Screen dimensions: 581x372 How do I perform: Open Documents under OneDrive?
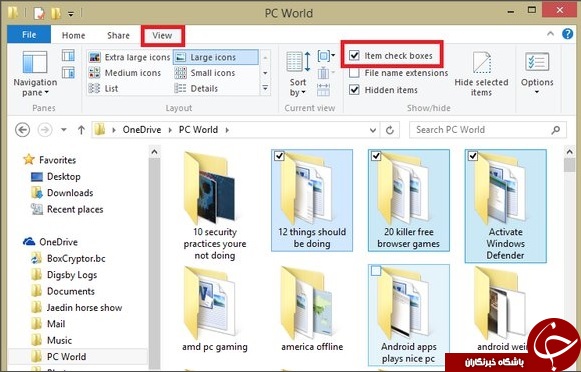(63, 291)
